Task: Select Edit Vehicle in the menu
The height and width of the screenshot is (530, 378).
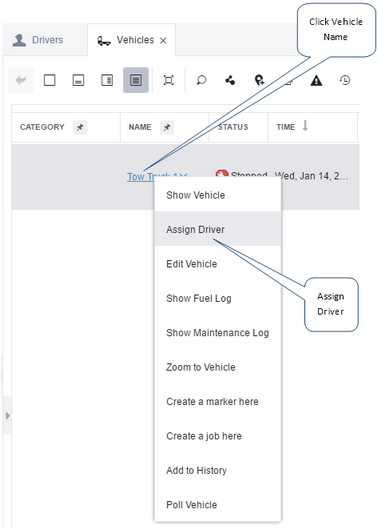Action: [x=218, y=264]
